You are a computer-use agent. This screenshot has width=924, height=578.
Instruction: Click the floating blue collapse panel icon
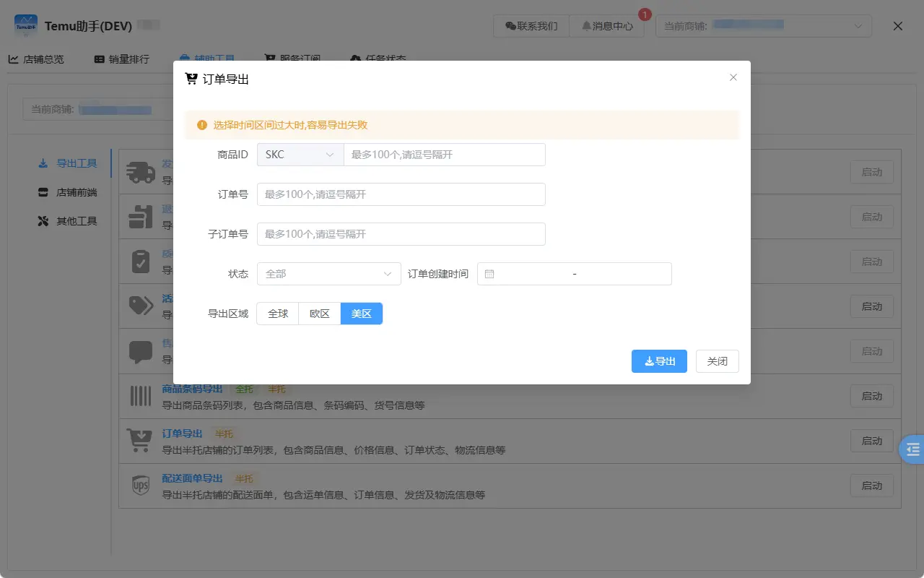[x=912, y=449]
